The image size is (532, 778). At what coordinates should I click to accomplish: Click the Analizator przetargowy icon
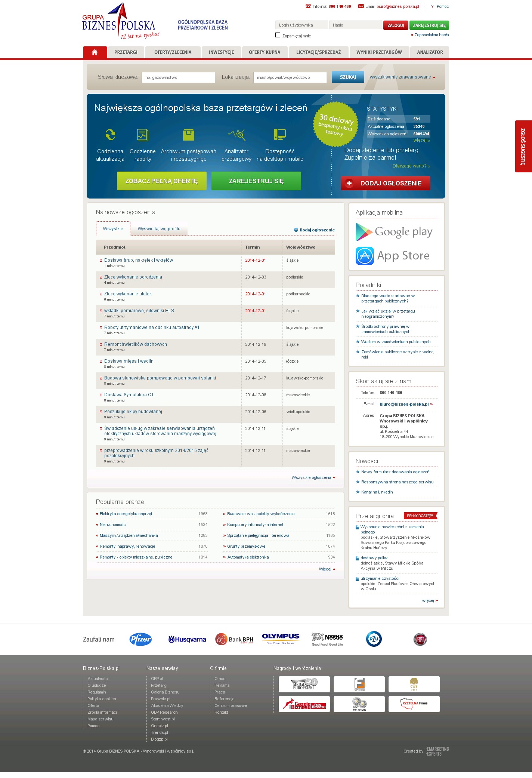(236, 135)
